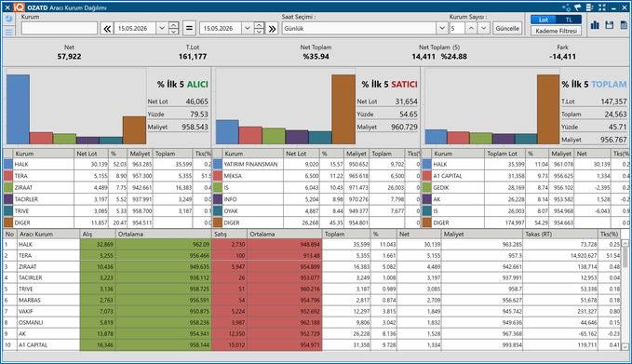The width and height of the screenshot is (632, 364).
Task: Increase Kurum Sayısı with the up arrow
Action: click(x=471, y=28)
